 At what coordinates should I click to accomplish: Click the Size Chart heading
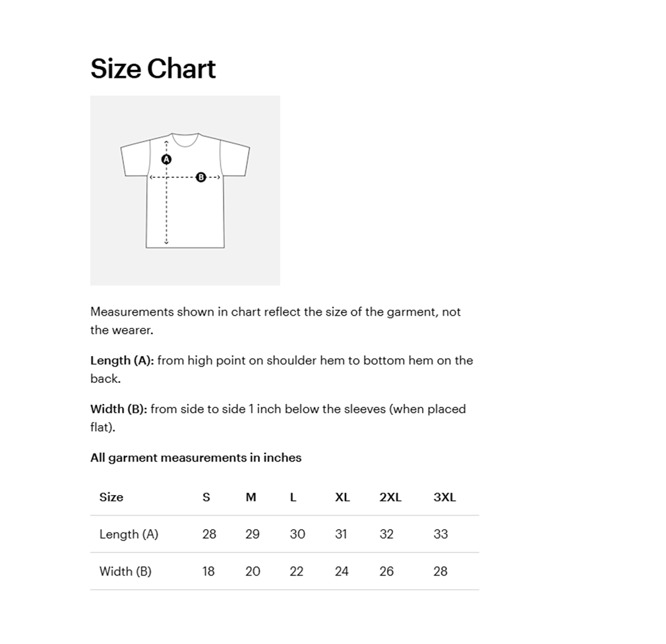[153, 69]
